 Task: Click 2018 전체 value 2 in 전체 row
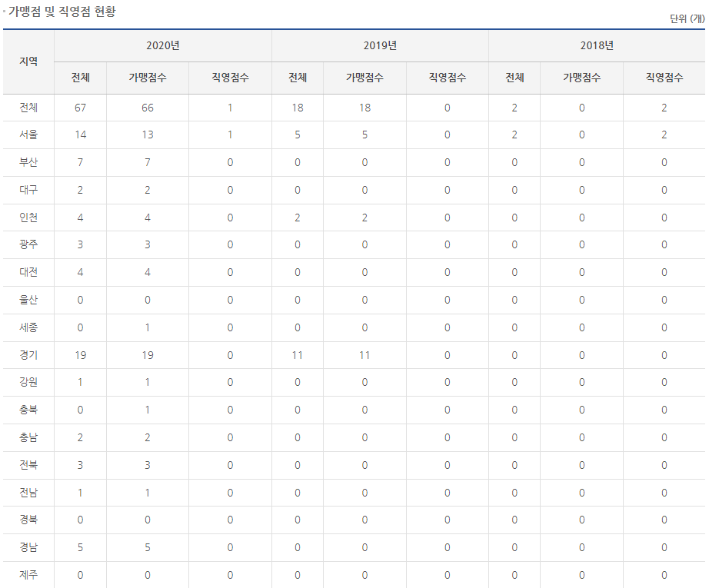(x=514, y=108)
